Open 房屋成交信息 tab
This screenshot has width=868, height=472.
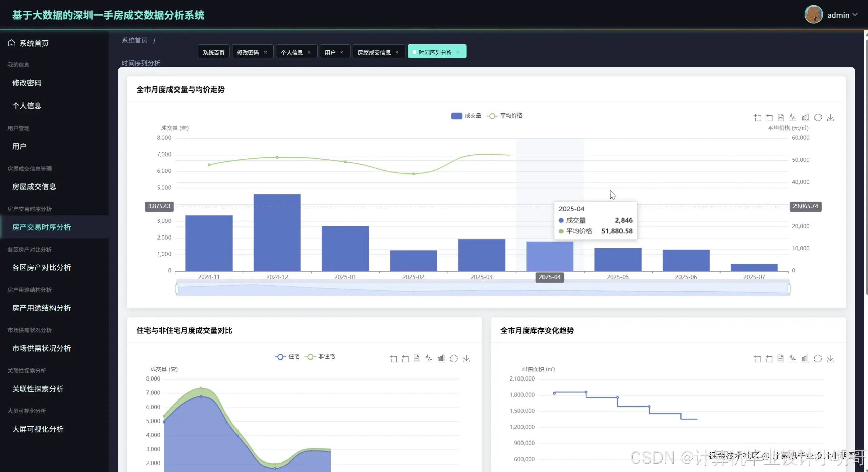tap(374, 52)
